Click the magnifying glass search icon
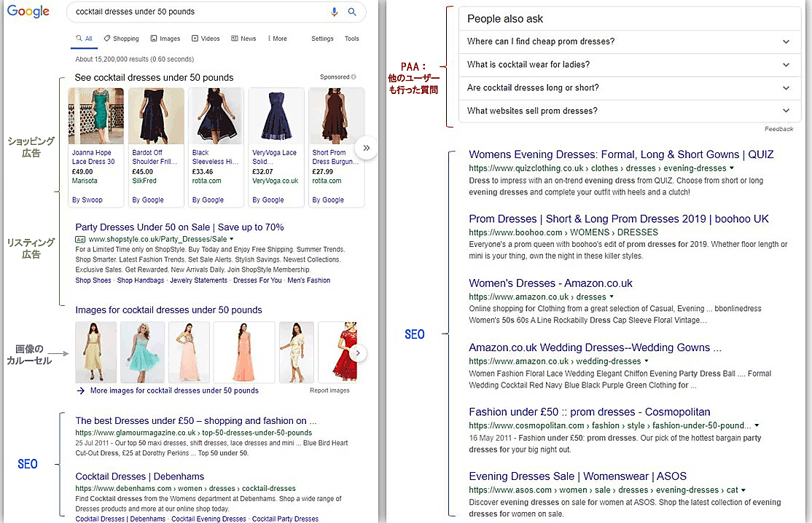The height and width of the screenshot is (523, 812). point(352,12)
